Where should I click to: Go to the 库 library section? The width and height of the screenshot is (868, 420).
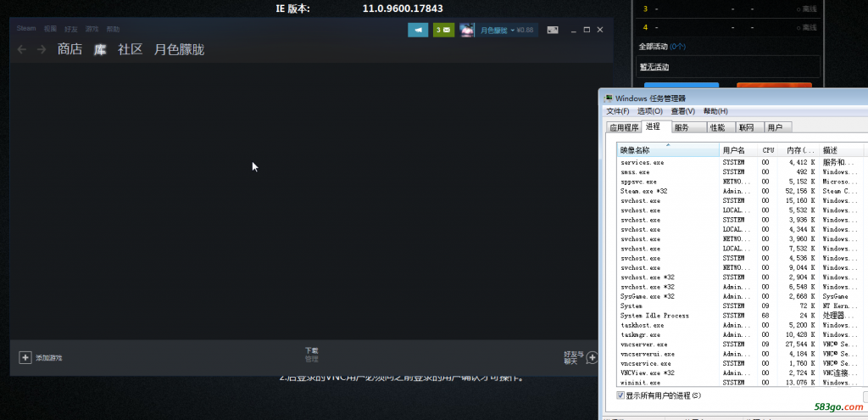(100, 50)
